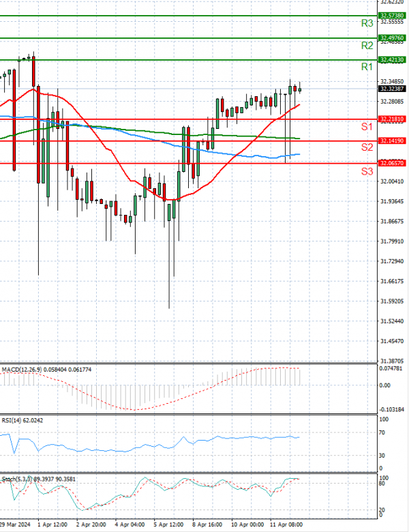
Task: Click the 11 Apr 08:00 time label
Action: point(286,524)
